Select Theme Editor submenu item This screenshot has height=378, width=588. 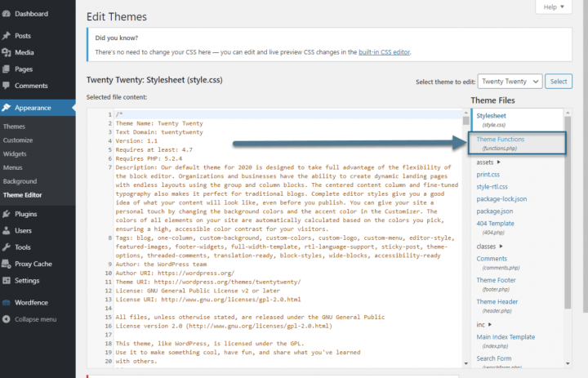pyautogui.click(x=23, y=195)
